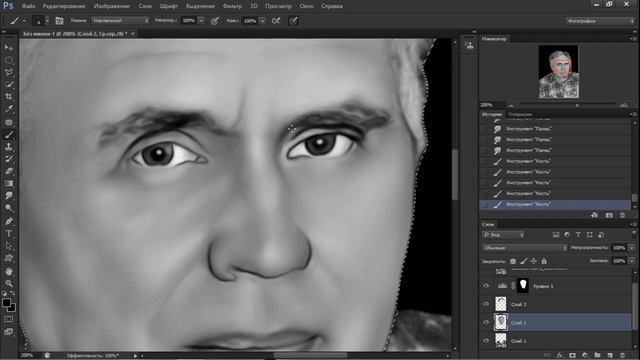Select the History Brush tool
640x360 pixels.
[9, 159]
